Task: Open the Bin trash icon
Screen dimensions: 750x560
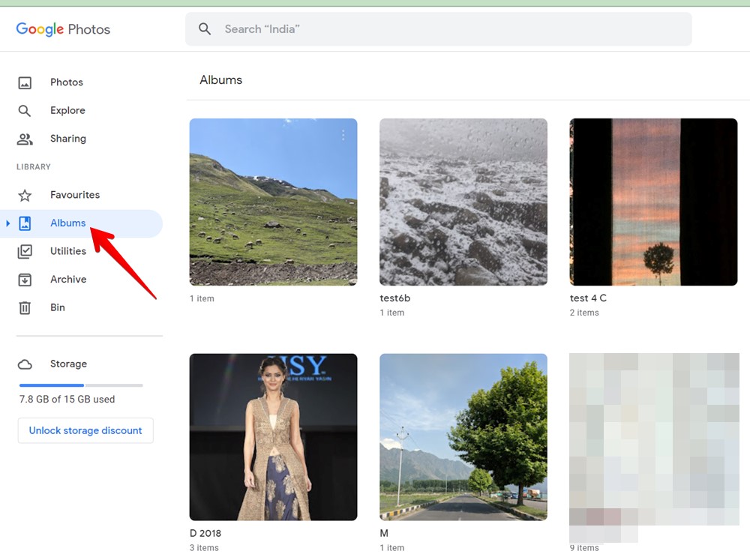Action: point(25,307)
